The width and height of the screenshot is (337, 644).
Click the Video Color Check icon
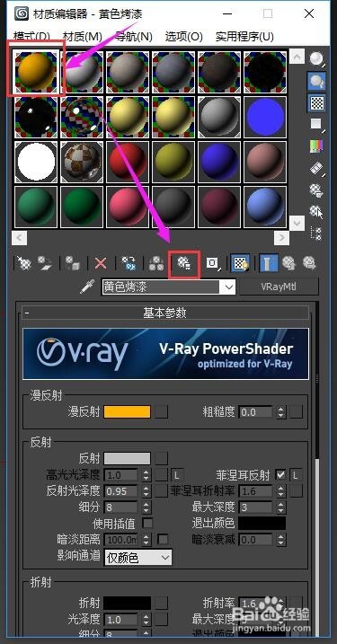(316, 146)
